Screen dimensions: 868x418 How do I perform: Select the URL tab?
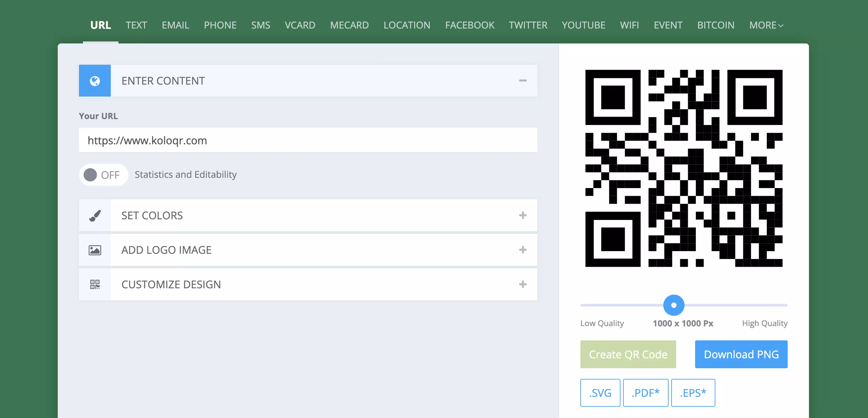coord(101,25)
